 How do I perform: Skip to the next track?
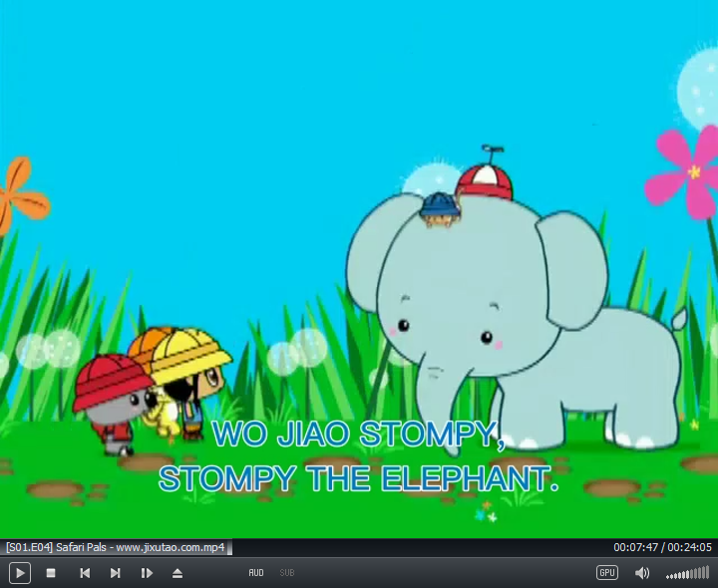coord(116,573)
